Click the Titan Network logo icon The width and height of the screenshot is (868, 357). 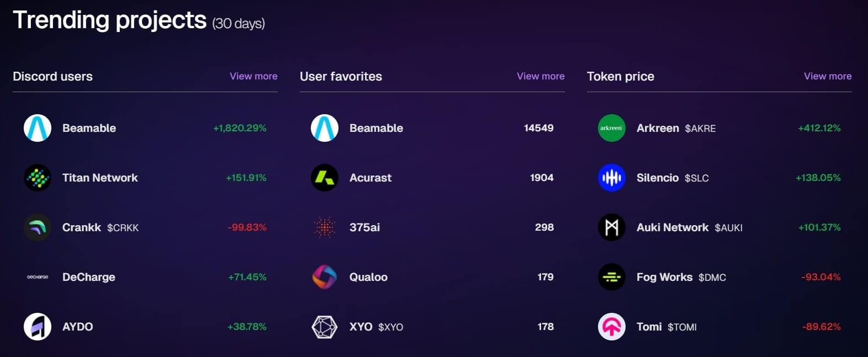(x=38, y=178)
